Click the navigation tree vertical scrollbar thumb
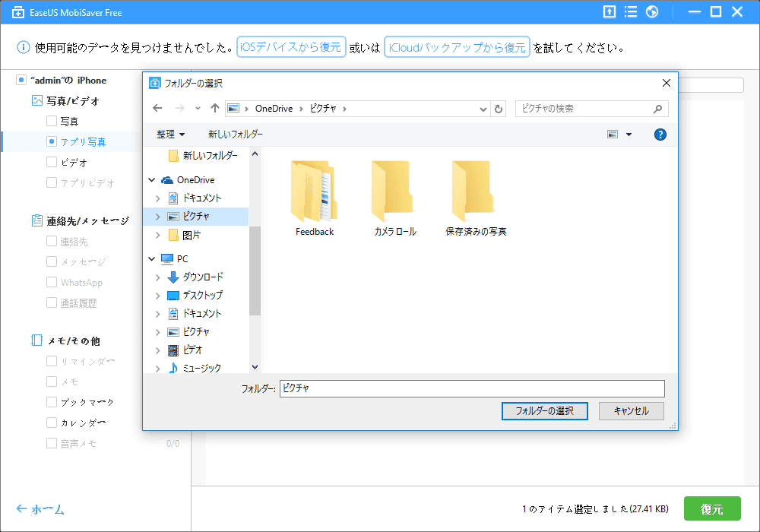The image size is (760, 532). coord(255,271)
